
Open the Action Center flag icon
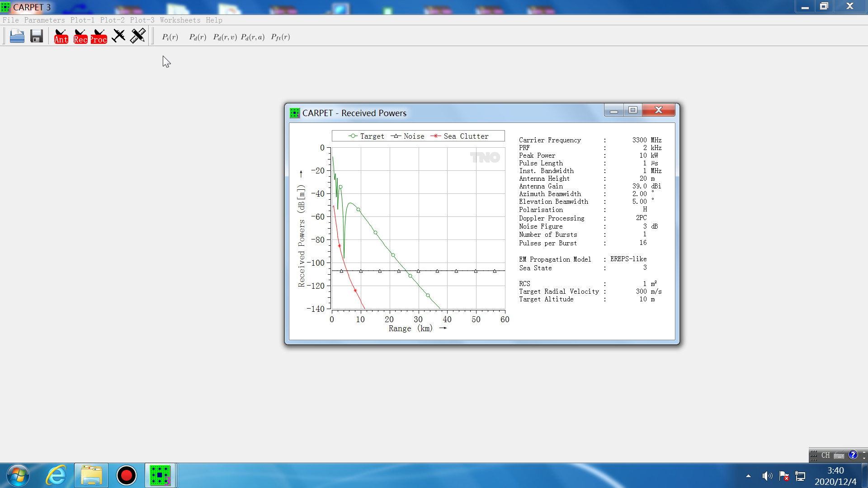(784, 476)
